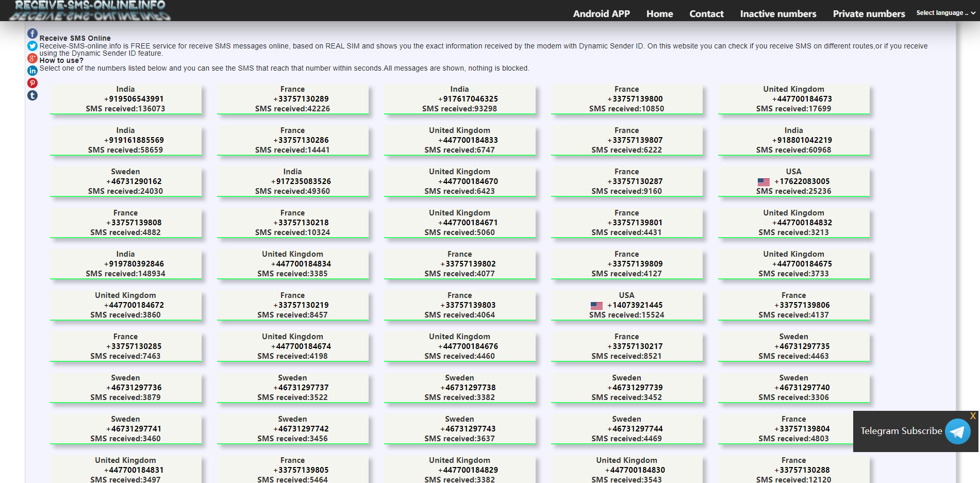The width and height of the screenshot is (980, 483).
Task: Share the page via the Facebook icon
Action: (32, 34)
